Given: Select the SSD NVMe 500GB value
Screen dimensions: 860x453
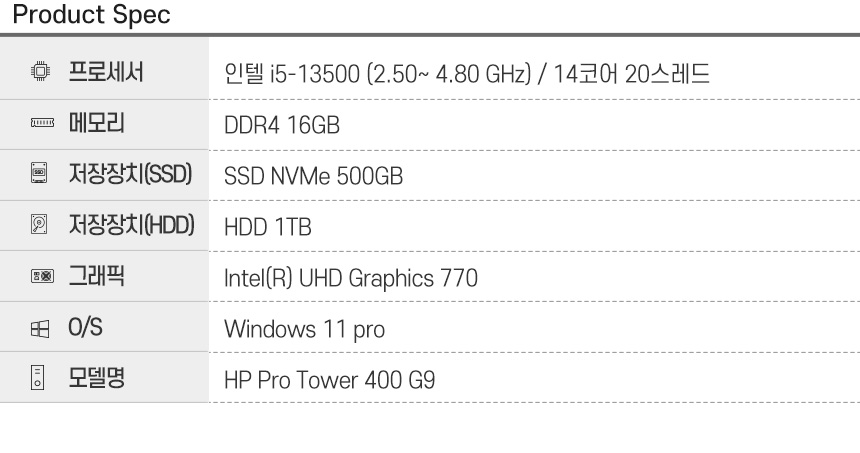Looking at the screenshot, I should click(314, 176).
